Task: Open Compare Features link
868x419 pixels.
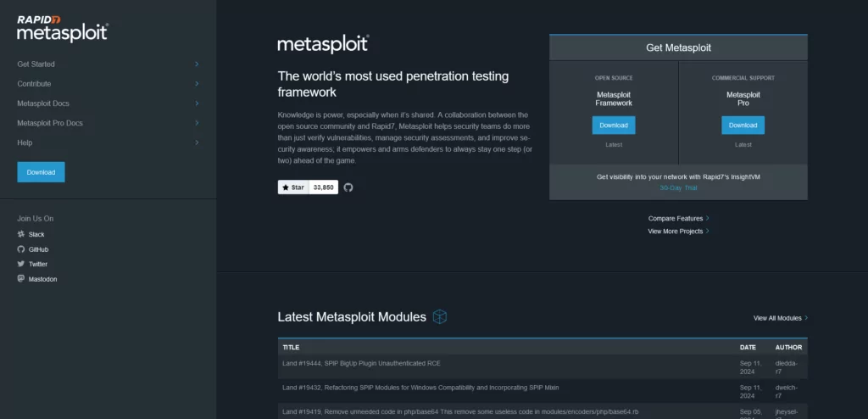Action: pyautogui.click(x=678, y=218)
